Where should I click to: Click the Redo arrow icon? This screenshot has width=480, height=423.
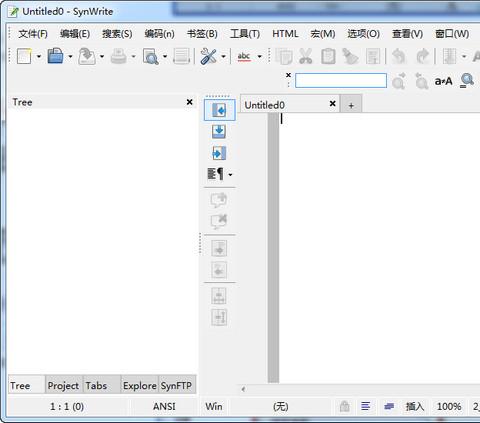422,56
